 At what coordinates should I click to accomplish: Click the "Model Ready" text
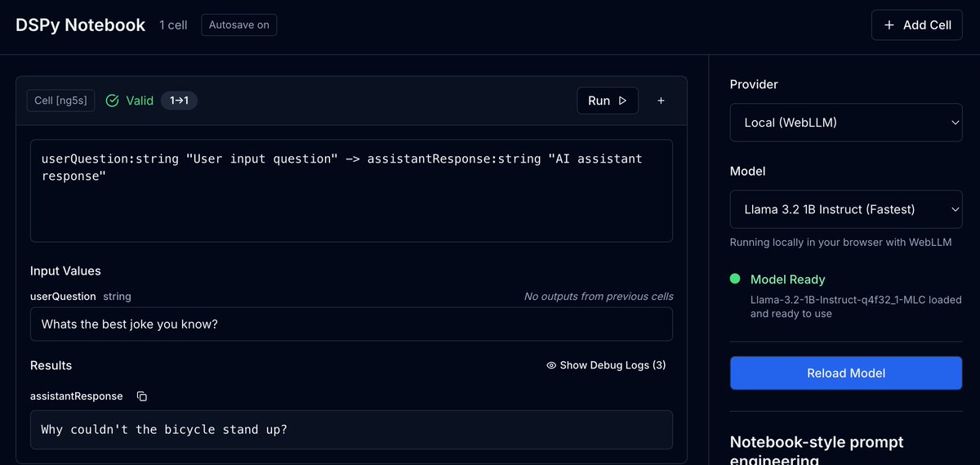(787, 279)
